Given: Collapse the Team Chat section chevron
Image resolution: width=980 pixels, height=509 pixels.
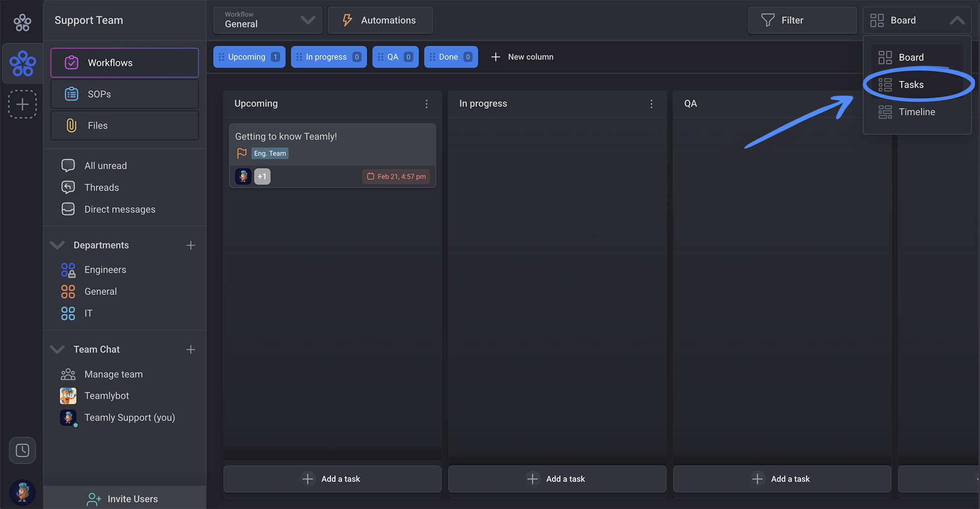Looking at the screenshot, I should (57, 350).
